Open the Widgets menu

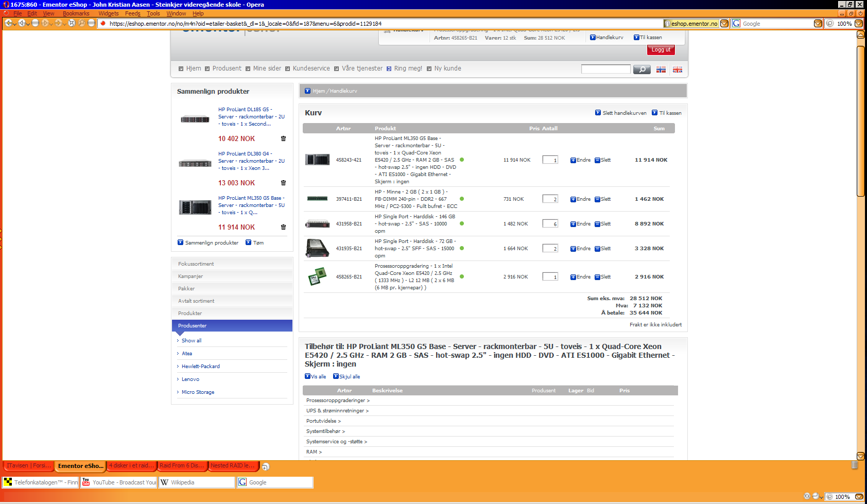pyautogui.click(x=108, y=13)
